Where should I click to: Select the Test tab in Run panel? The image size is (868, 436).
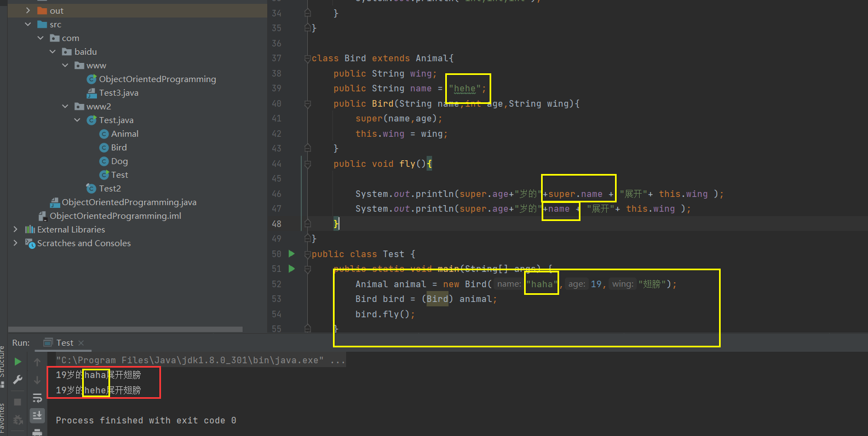(65, 342)
